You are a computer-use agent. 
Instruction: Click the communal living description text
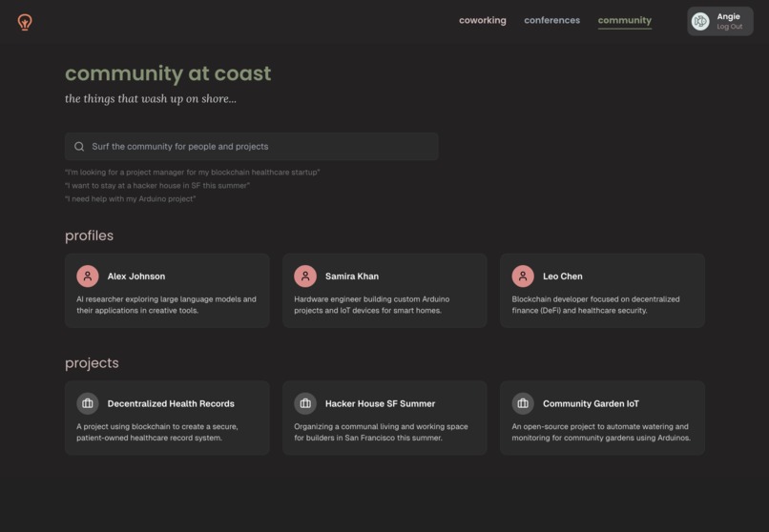coord(381,432)
